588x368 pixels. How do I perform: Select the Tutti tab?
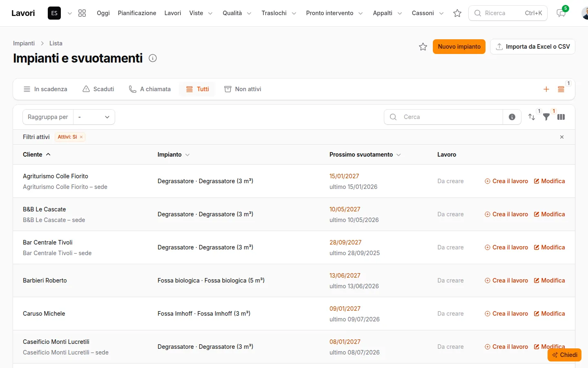[x=197, y=89]
